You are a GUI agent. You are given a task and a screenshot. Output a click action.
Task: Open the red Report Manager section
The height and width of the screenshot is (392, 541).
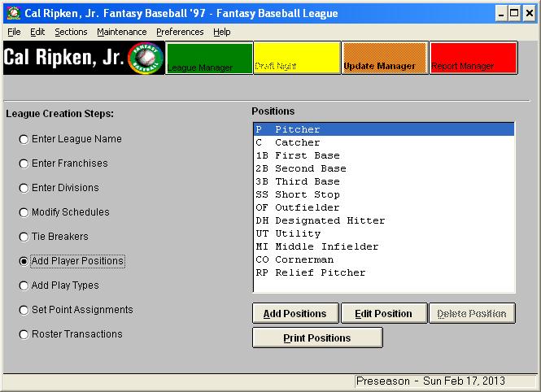tap(473, 58)
